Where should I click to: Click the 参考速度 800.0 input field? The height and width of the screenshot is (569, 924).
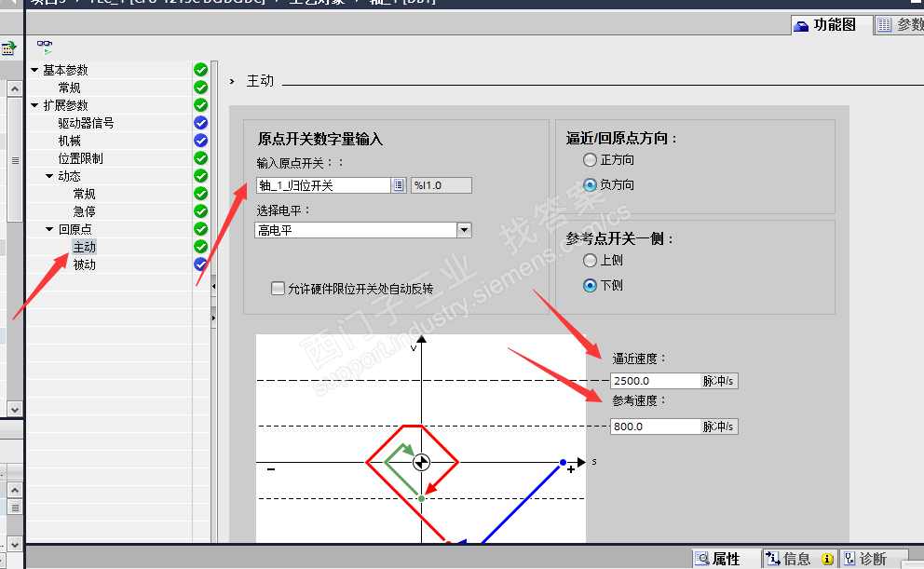pos(656,427)
